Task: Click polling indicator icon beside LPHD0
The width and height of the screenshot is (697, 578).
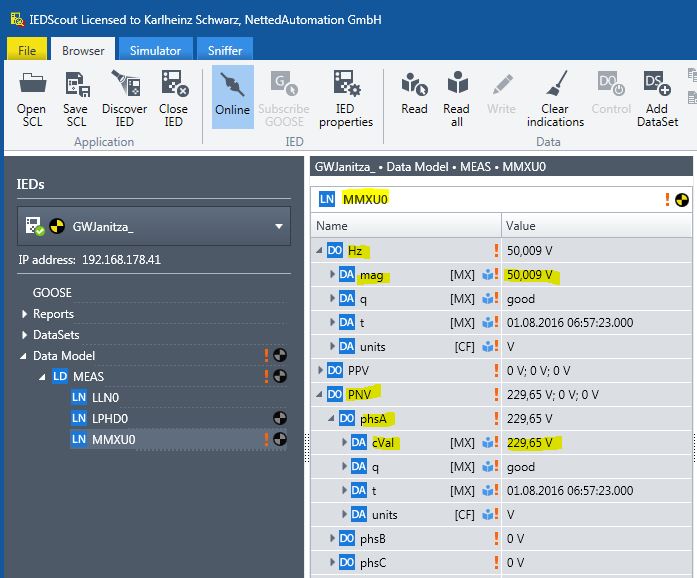Action: click(280, 418)
